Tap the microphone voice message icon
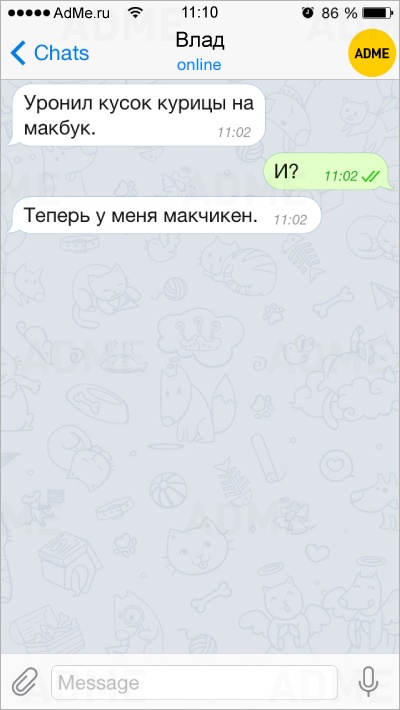Image resolution: width=400 pixels, height=710 pixels. point(368,682)
